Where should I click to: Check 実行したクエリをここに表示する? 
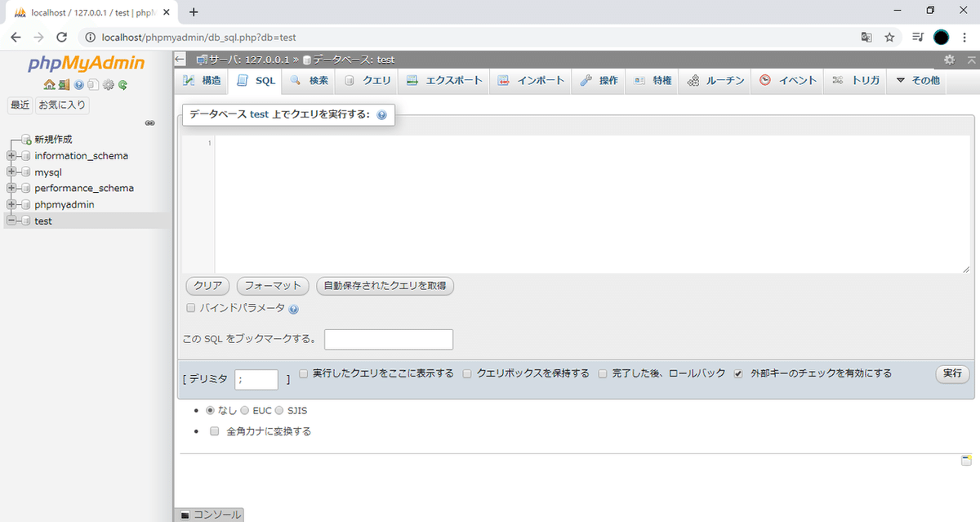coord(304,373)
